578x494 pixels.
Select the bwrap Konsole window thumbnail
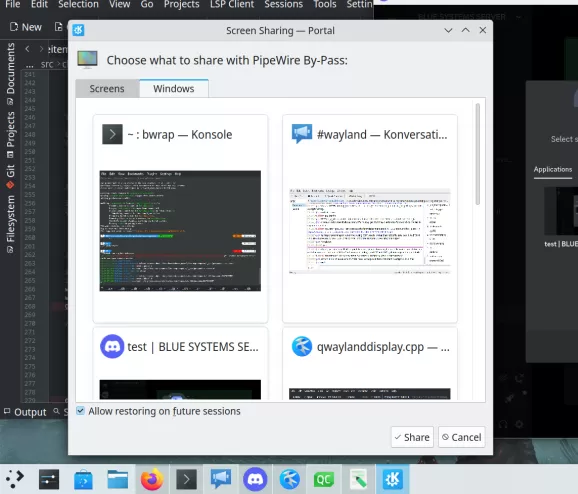180,231
